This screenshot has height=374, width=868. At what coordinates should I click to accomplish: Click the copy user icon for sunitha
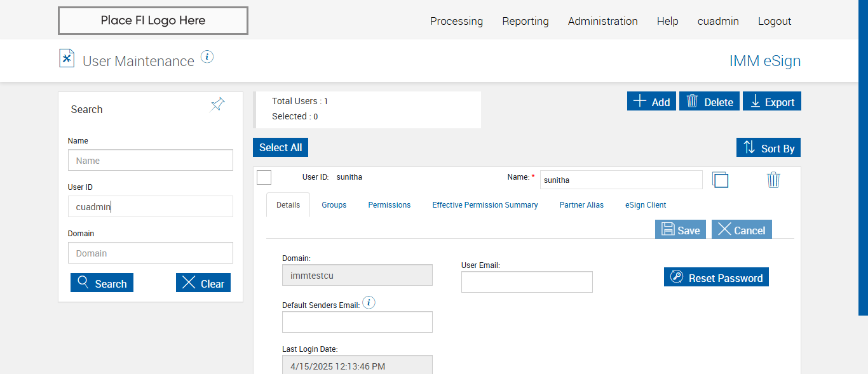720,180
